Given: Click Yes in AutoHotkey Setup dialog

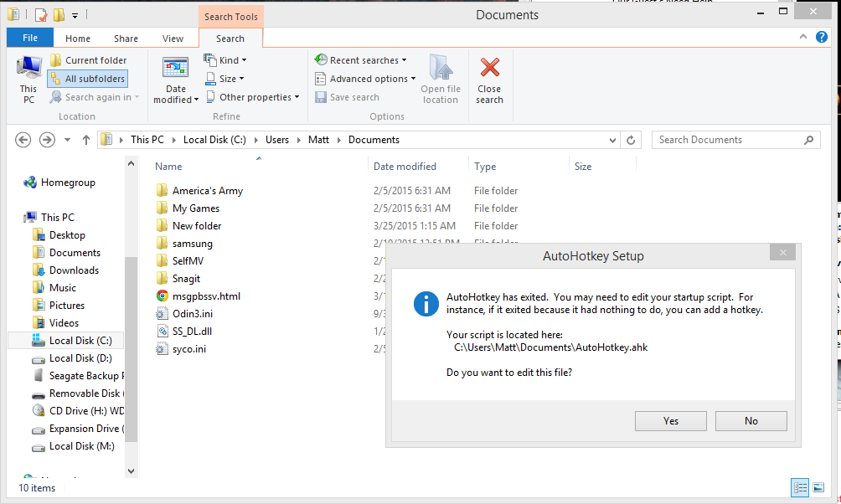Looking at the screenshot, I should [670, 421].
